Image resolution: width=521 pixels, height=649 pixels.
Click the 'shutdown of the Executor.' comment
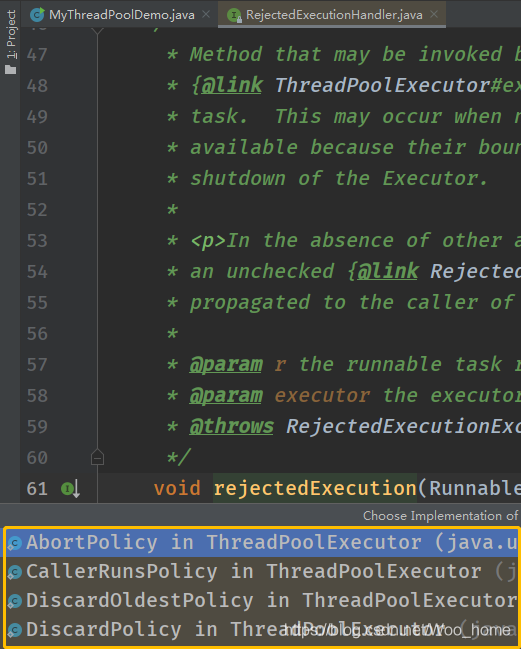[x=339, y=178]
